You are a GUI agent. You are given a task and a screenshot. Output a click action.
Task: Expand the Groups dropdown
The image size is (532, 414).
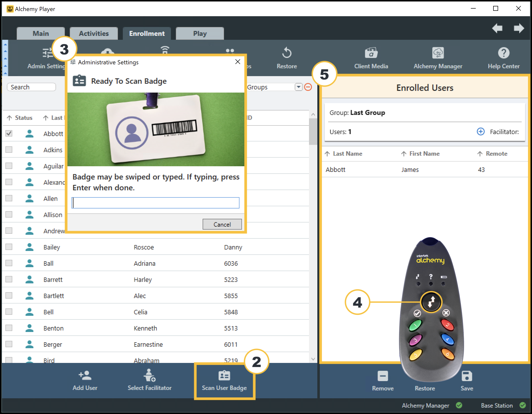[x=298, y=87]
